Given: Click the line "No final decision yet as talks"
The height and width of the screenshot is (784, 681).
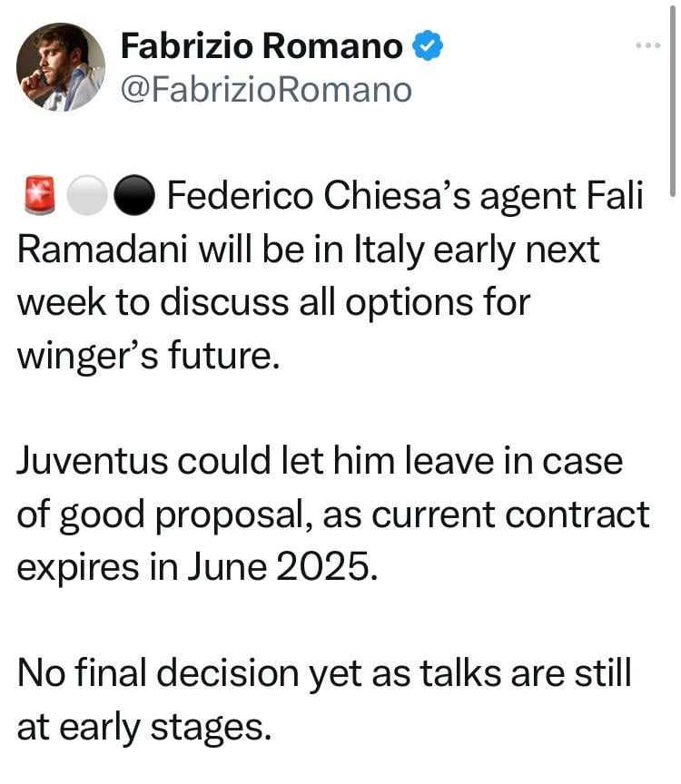Looking at the screenshot, I should [324, 674].
